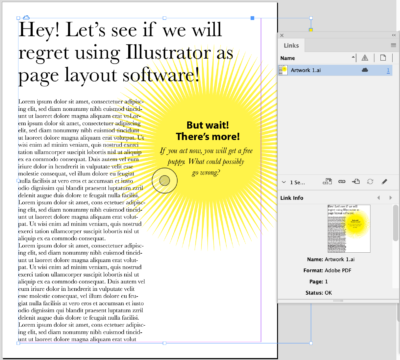Sort links by the page column icon
Screen dimensions: 400x360
coord(383,58)
